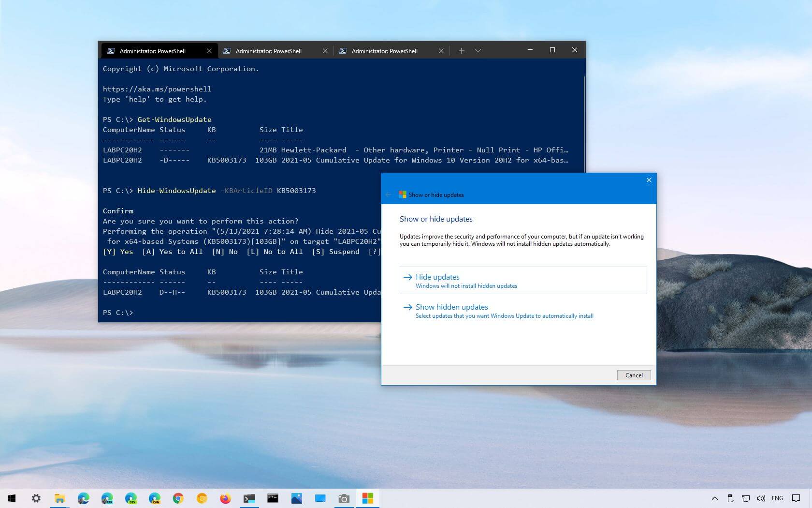
Task: Click the [N] No confirmation option
Action: [x=225, y=252]
